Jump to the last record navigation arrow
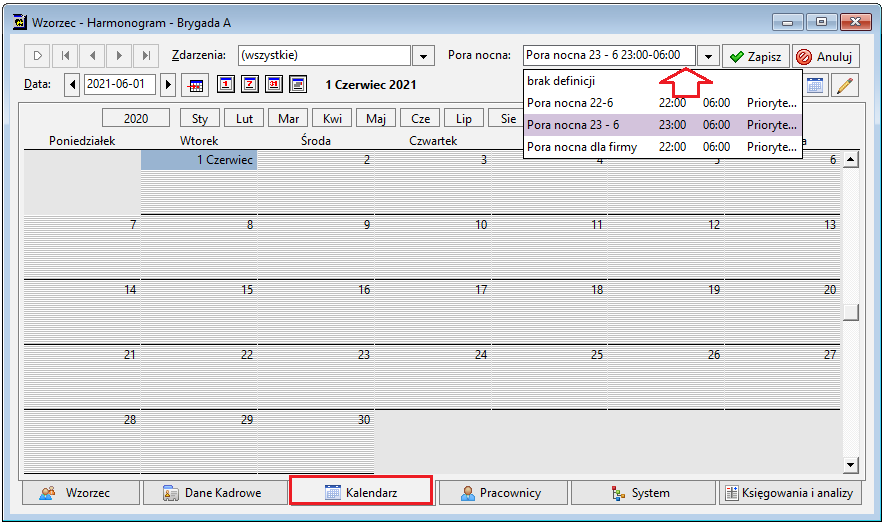This screenshot has height=525, width=885. click(x=146, y=56)
